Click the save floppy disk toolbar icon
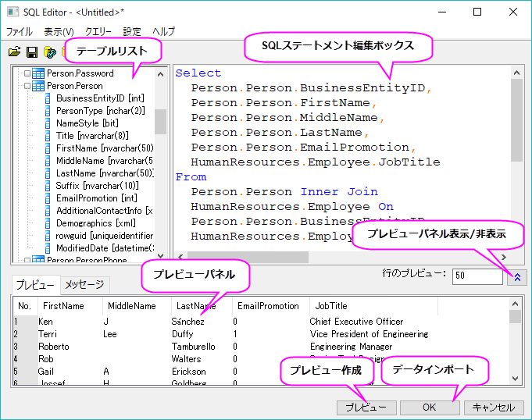The width and height of the screenshot is (532, 420). (x=32, y=52)
